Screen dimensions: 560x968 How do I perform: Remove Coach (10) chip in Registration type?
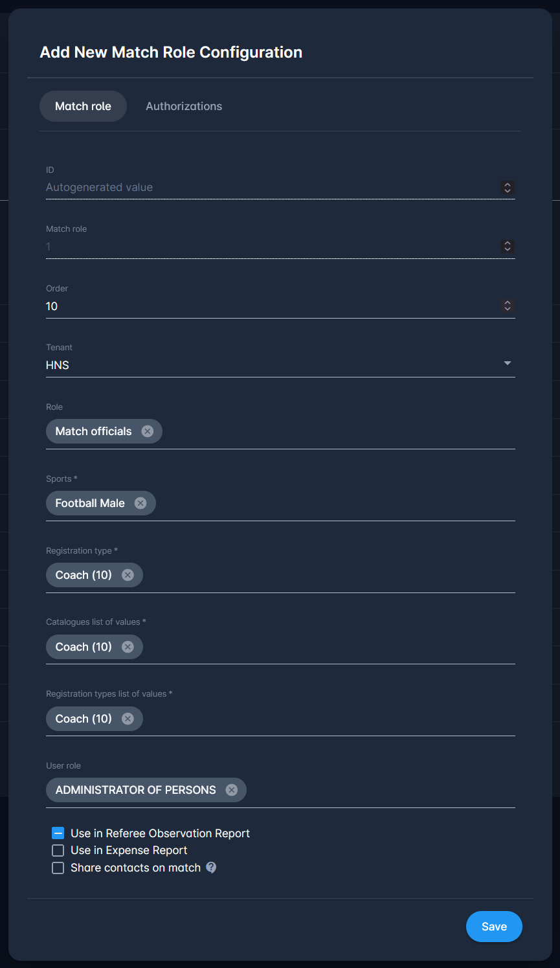(x=128, y=575)
